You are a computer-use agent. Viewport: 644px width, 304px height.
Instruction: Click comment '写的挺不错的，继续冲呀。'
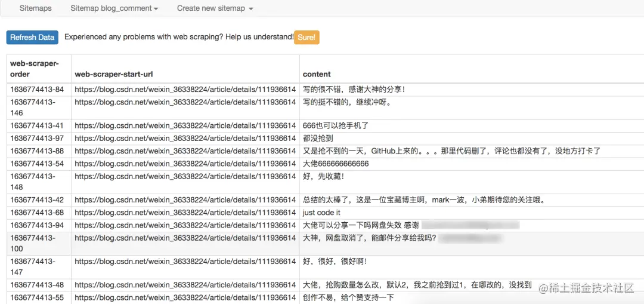point(346,102)
